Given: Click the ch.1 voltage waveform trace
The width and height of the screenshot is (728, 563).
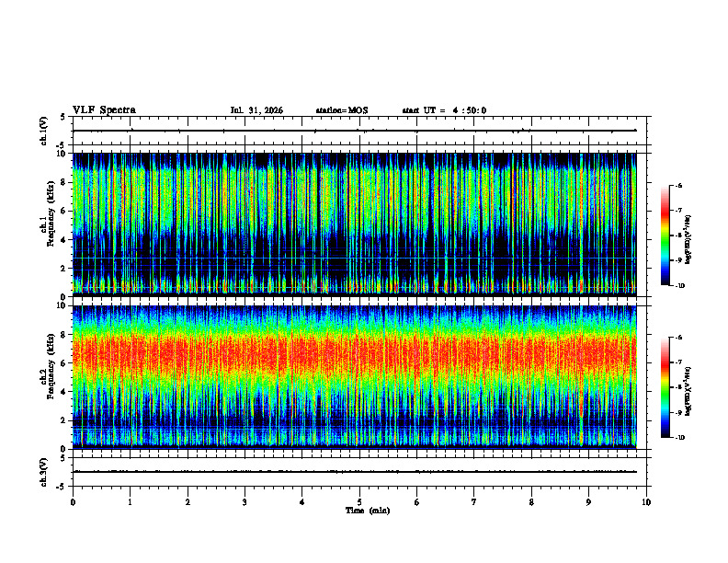Looking at the screenshot, I should coord(355,131).
